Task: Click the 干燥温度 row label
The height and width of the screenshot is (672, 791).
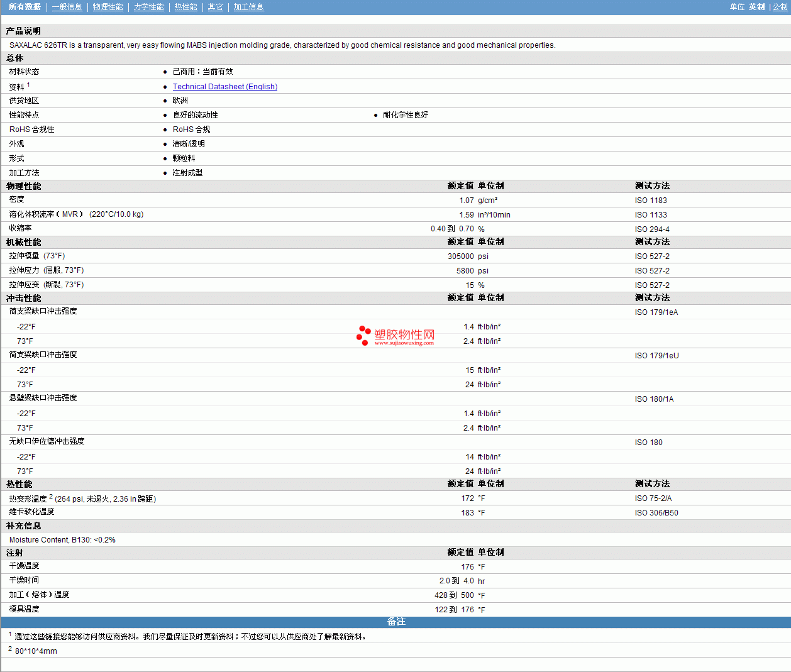Action: (24, 566)
